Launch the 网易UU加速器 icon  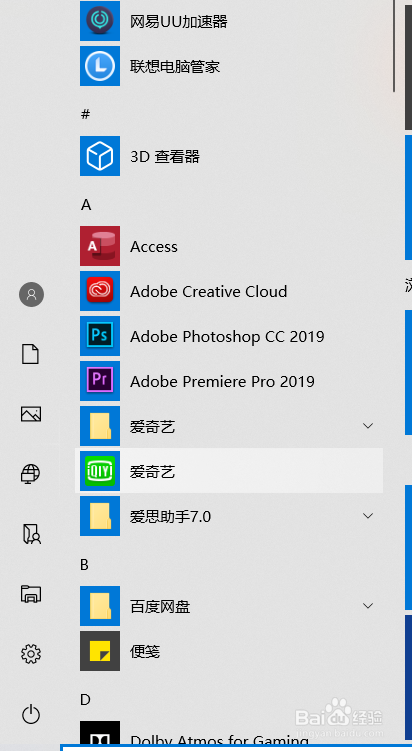(100, 21)
